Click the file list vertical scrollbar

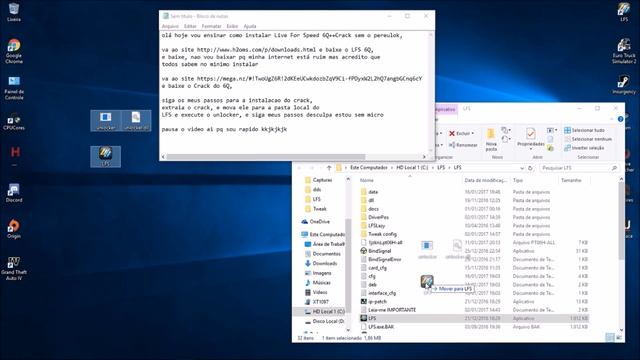pos(621,220)
